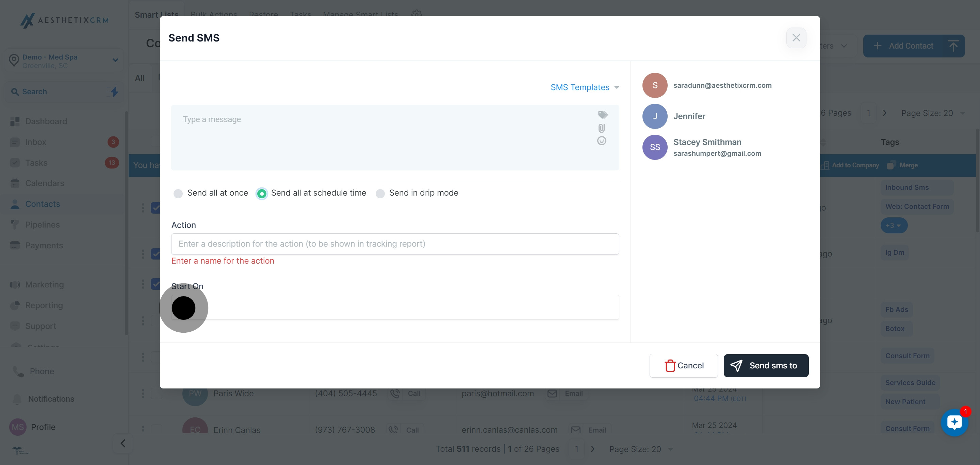The image size is (980, 465).
Task: Select Send all at once option
Action: pos(178,194)
